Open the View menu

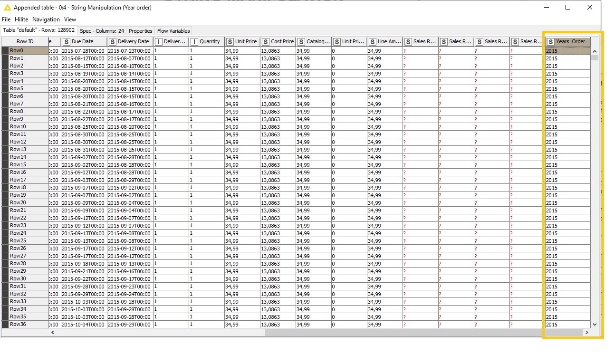70,19
